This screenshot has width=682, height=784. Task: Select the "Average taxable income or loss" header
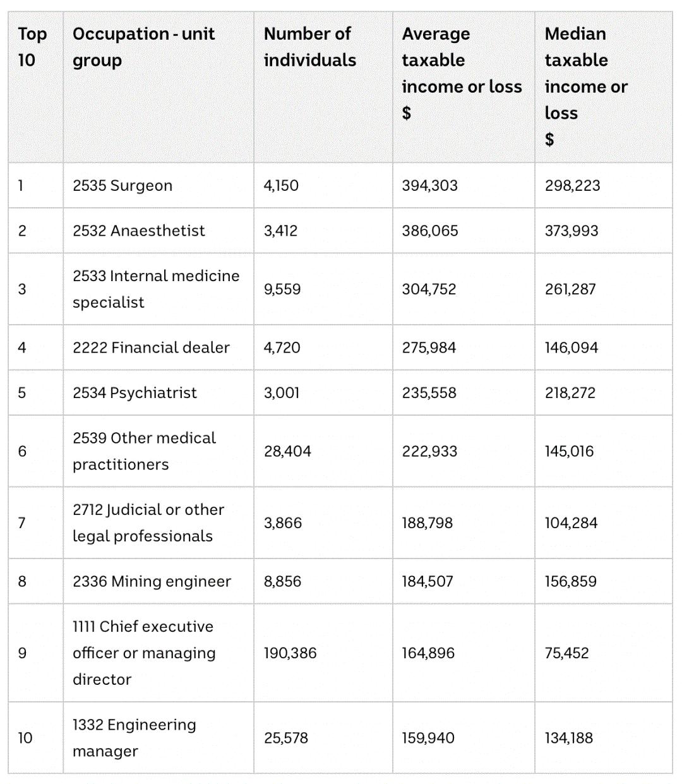[x=462, y=73]
